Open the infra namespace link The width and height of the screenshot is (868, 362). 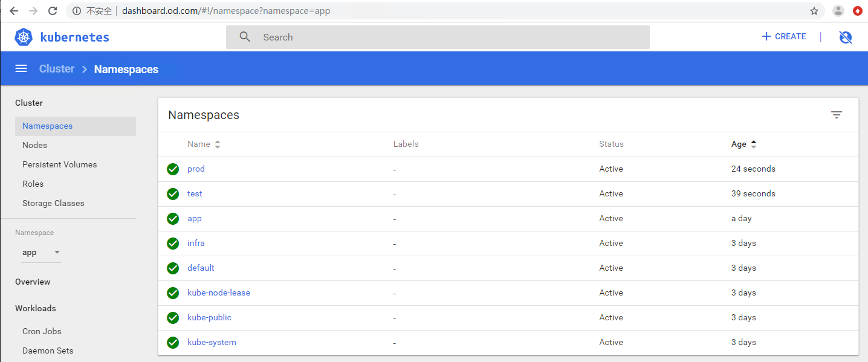click(196, 243)
